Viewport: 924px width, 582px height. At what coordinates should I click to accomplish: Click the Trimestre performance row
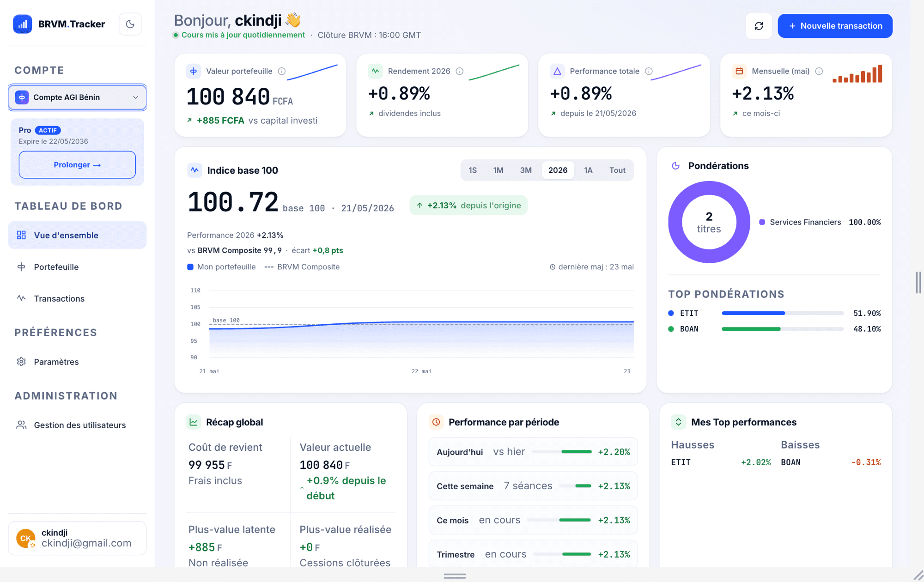pyautogui.click(x=533, y=554)
